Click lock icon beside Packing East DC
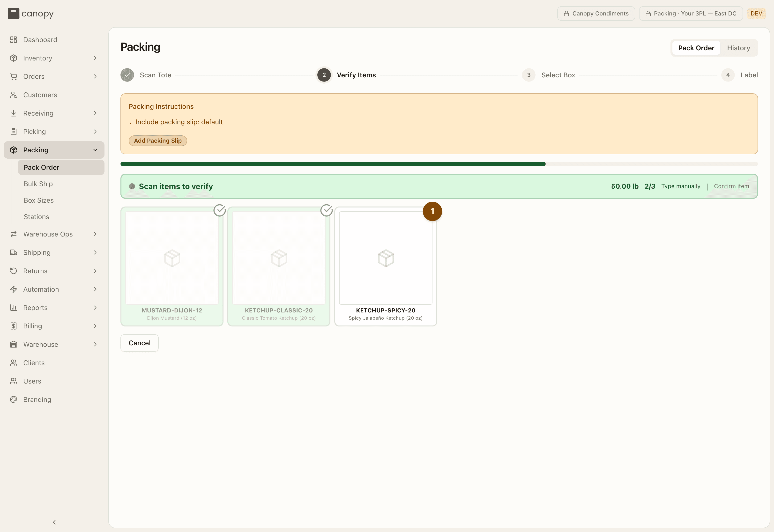The height and width of the screenshot is (532, 774). pyautogui.click(x=648, y=14)
